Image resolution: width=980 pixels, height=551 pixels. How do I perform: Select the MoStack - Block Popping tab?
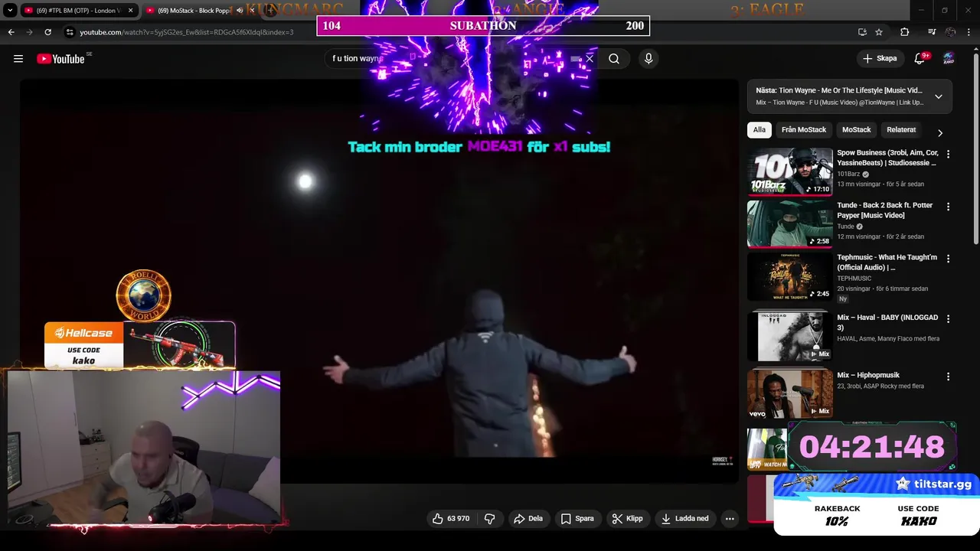pos(191,11)
